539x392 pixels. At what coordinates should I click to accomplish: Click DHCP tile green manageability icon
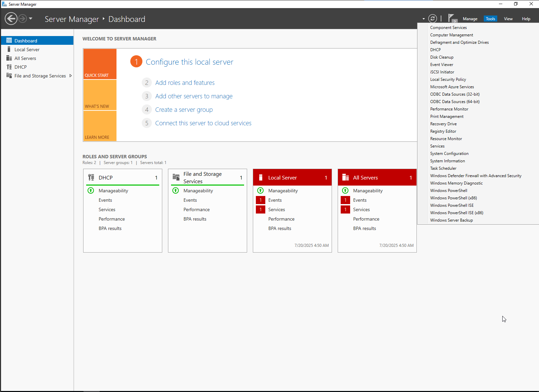(x=91, y=191)
